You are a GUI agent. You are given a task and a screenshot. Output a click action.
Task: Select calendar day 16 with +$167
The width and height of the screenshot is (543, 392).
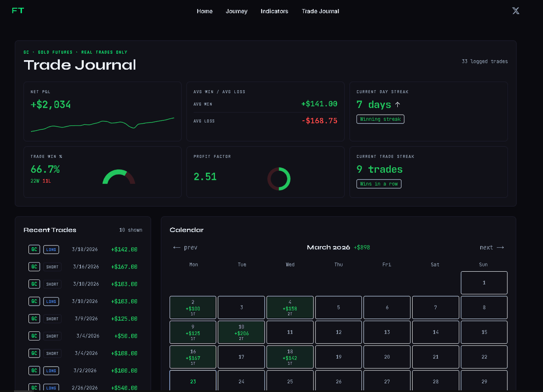tap(194, 357)
